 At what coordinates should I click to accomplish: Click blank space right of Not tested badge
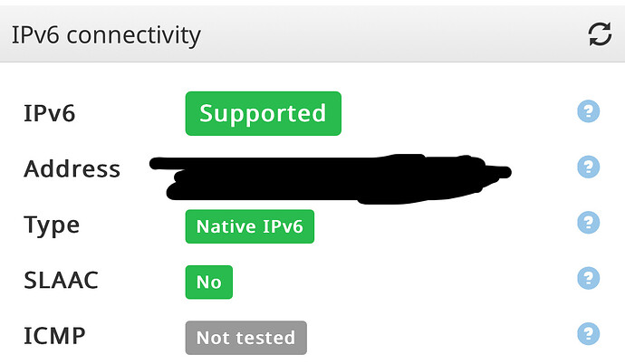(x=438, y=338)
